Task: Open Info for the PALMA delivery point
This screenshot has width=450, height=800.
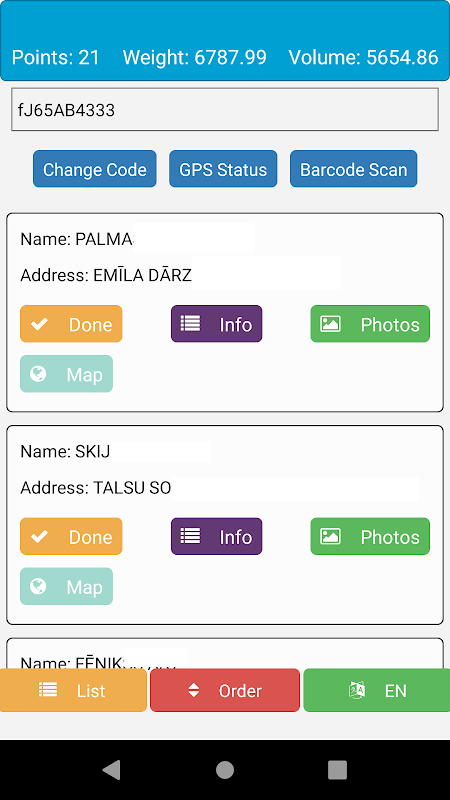Action: [x=216, y=323]
